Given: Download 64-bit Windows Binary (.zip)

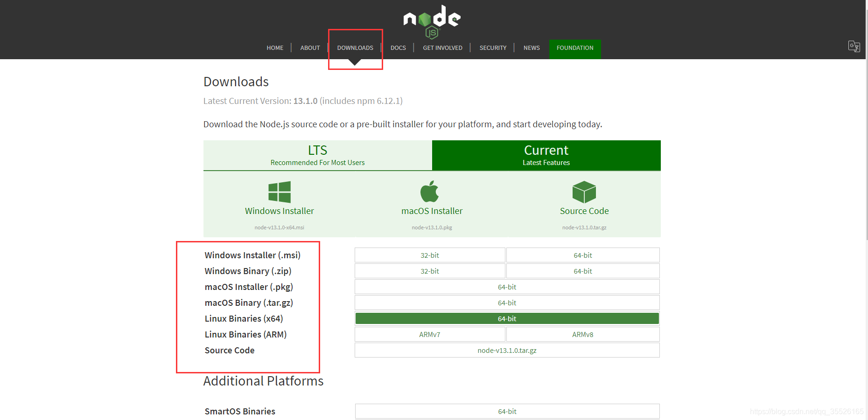Looking at the screenshot, I should coord(583,271).
